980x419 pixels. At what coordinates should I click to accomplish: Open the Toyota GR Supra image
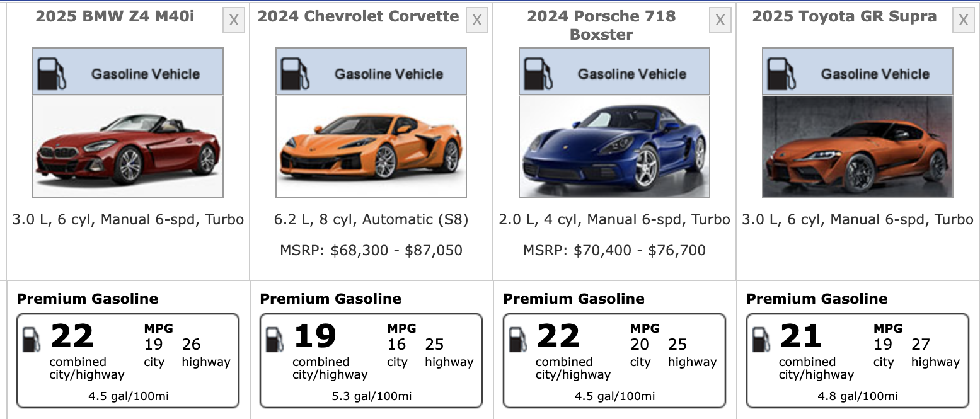pos(858,147)
